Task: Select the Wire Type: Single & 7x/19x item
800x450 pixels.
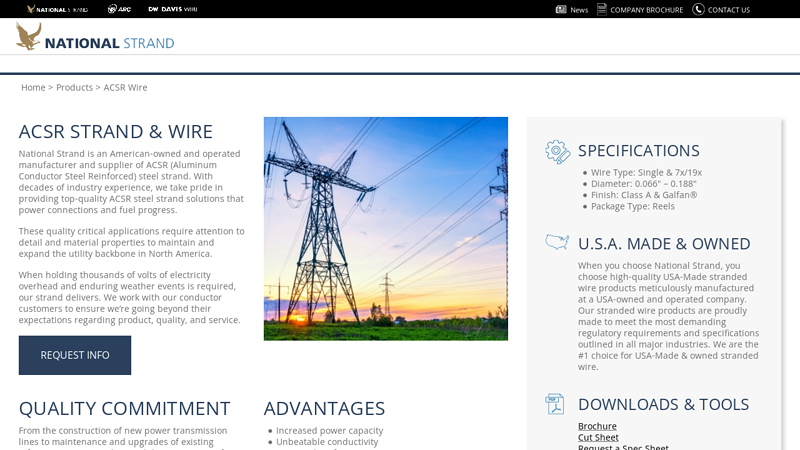Action: tap(646, 172)
